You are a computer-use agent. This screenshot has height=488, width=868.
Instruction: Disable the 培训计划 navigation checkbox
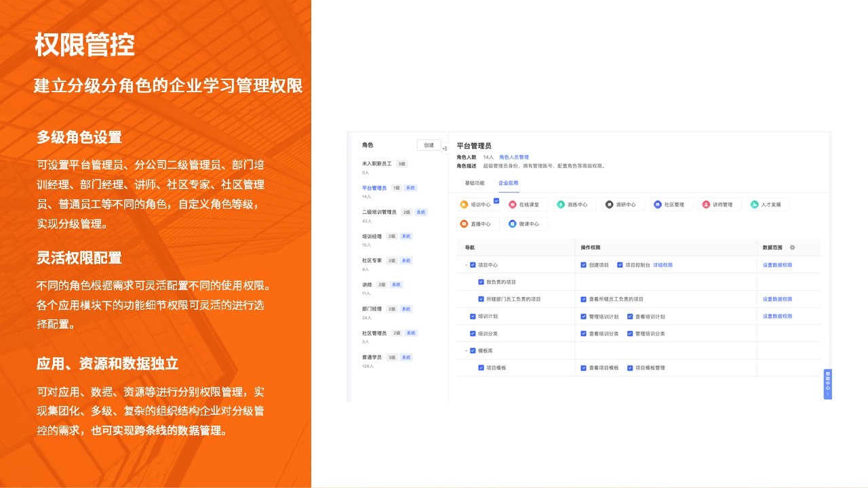pyautogui.click(x=472, y=317)
